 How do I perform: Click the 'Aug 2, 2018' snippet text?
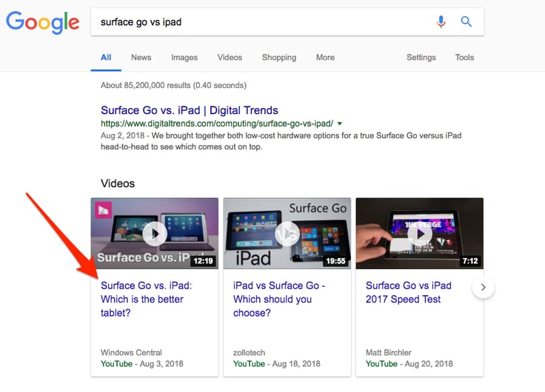pos(122,135)
